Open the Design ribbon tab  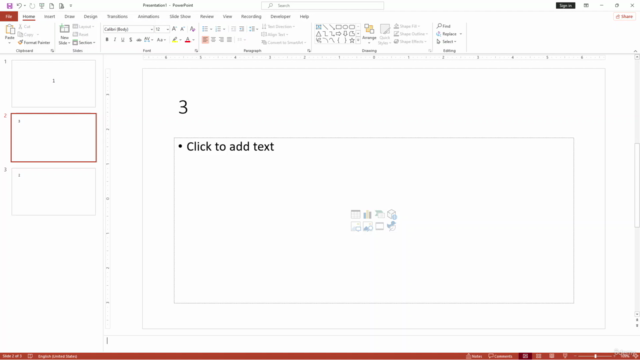[91, 17]
